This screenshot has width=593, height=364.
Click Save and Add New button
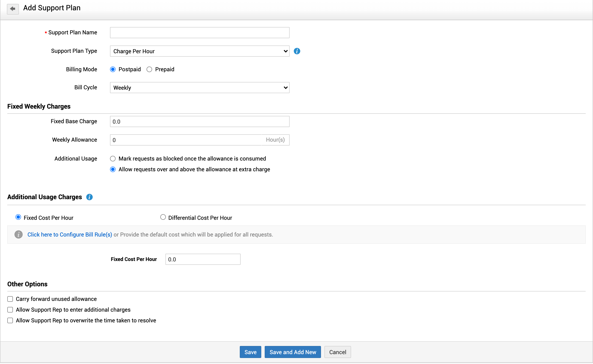tap(292, 352)
